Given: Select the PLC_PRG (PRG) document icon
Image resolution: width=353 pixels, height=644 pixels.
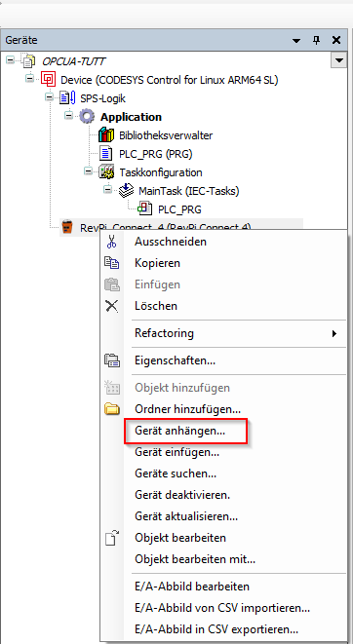Looking at the screenshot, I should click(106, 154).
